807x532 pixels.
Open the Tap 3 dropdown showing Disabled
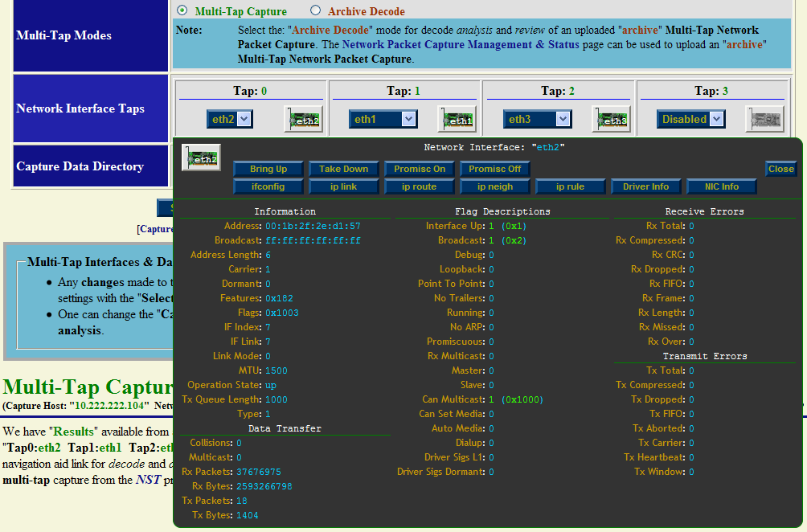coord(690,120)
